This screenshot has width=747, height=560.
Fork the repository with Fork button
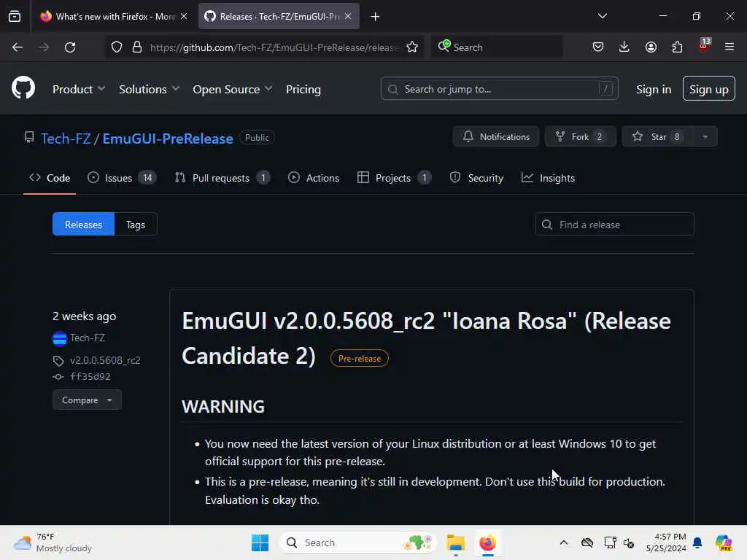click(580, 136)
